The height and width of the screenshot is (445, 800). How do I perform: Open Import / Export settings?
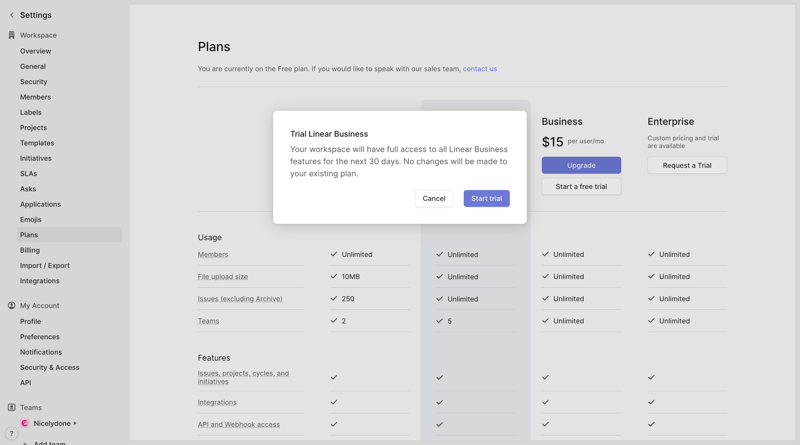[45, 265]
